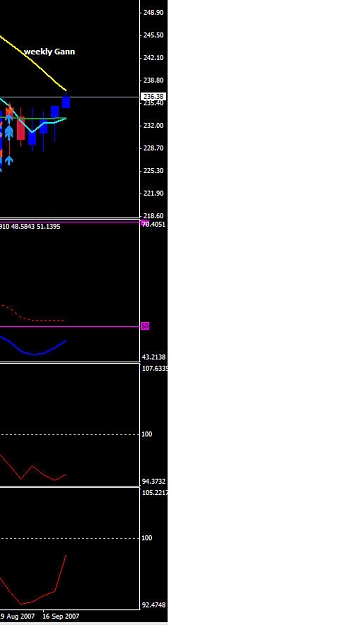Image resolution: width=362 pixels, height=625 pixels.
Task: Select the 'weekly Gann' chart label
Action: (49, 52)
